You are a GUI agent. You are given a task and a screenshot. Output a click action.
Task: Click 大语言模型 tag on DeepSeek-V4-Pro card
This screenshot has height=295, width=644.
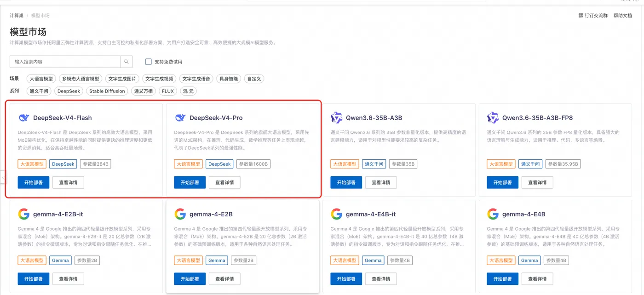tap(189, 164)
